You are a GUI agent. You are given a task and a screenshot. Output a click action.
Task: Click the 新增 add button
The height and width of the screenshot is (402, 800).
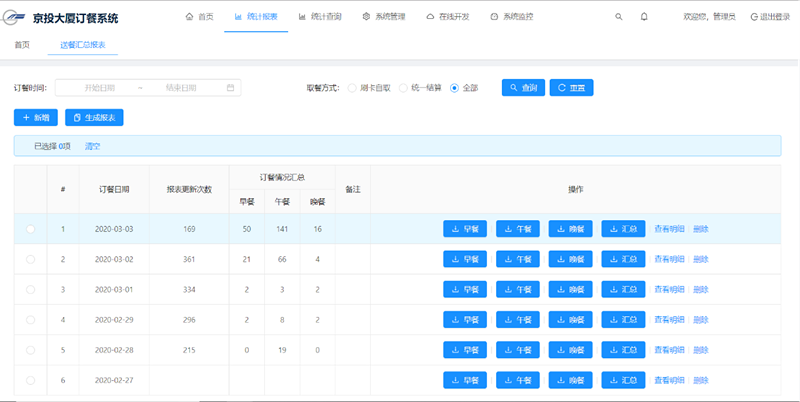(x=36, y=118)
